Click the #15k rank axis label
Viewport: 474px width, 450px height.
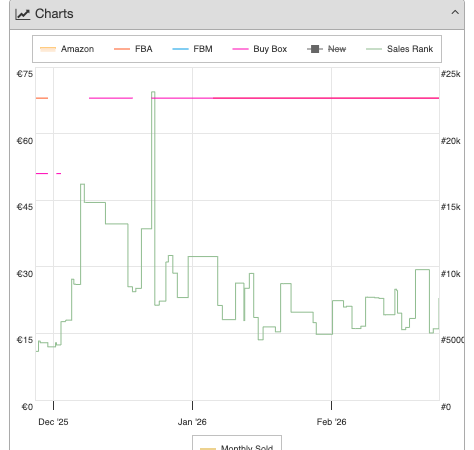tap(451, 207)
